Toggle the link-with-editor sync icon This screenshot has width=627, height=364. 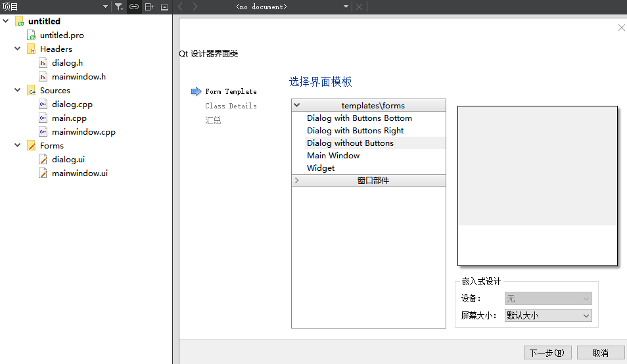(x=134, y=7)
